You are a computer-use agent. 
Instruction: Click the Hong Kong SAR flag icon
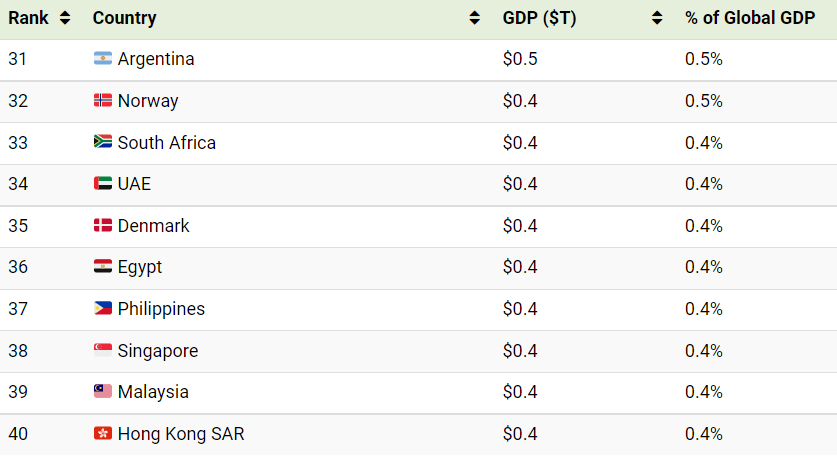(102, 433)
